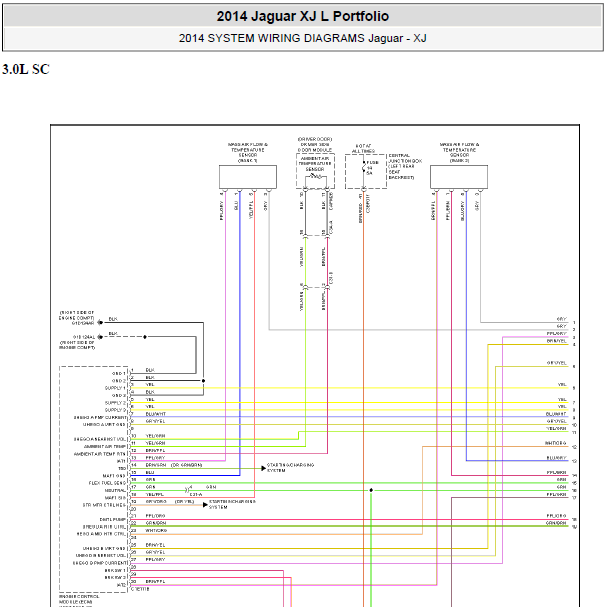Viewport: 605px width, 607px height.
Task: Click the '2014 SYSTEM WIRING DIAGRAMS Jaguar - XJ' subtitle
Action: (302, 38)
